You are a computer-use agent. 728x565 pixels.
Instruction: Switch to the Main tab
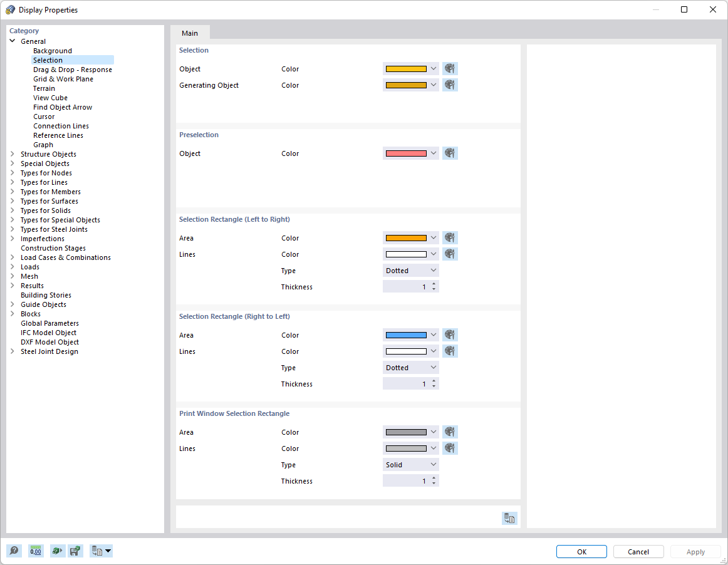tap(189, 33)
